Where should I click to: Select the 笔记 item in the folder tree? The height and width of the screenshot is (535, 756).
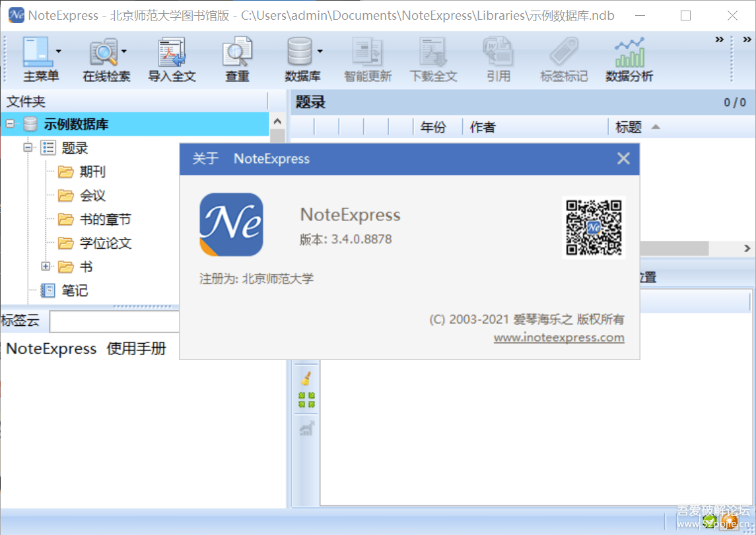(75, 290)
